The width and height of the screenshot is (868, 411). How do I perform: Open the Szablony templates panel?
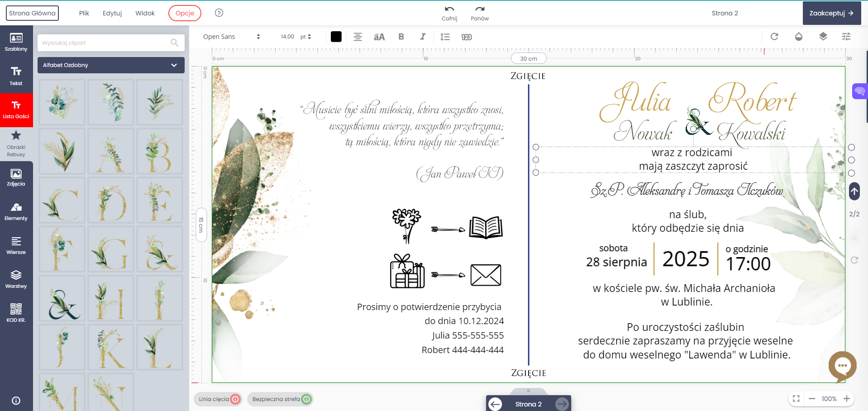[16, 42]
